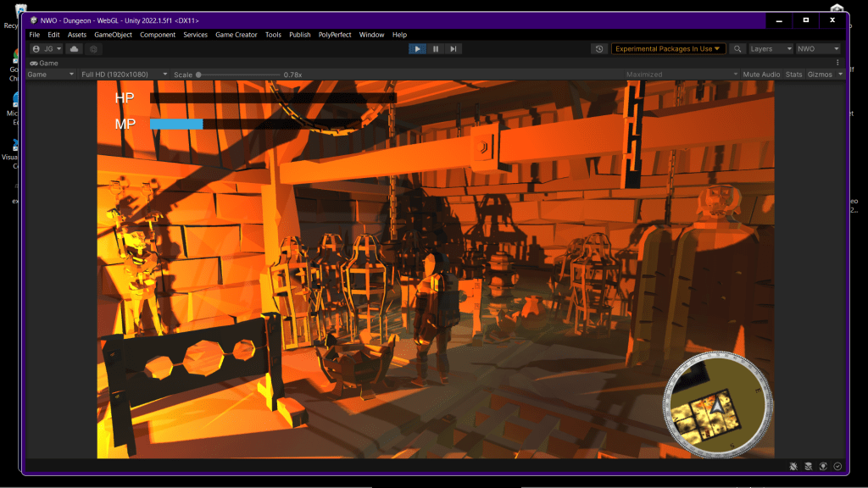This screenshot has width=868, height=488.
Task: Open the Undo History icon
Action: point(600,49)
